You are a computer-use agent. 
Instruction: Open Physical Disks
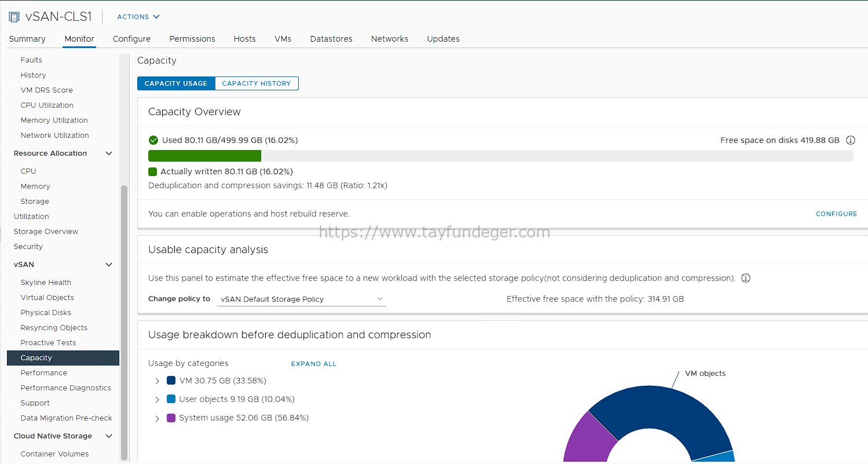46,312
